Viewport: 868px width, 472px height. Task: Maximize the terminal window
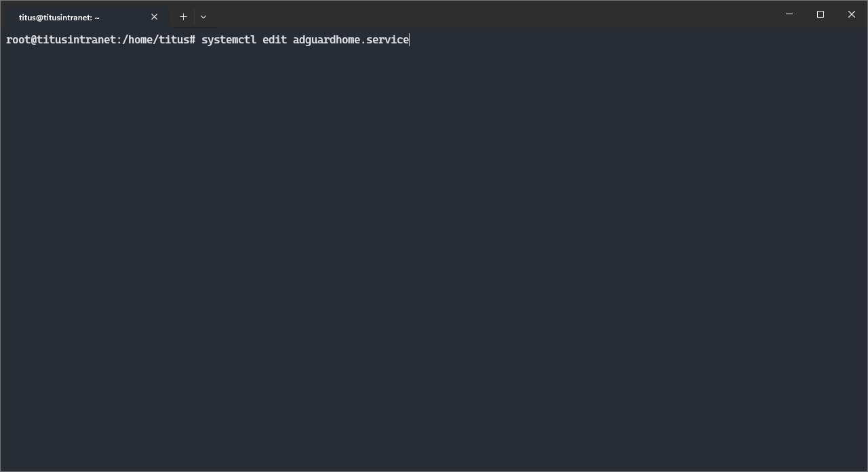(x=821, y=14)
